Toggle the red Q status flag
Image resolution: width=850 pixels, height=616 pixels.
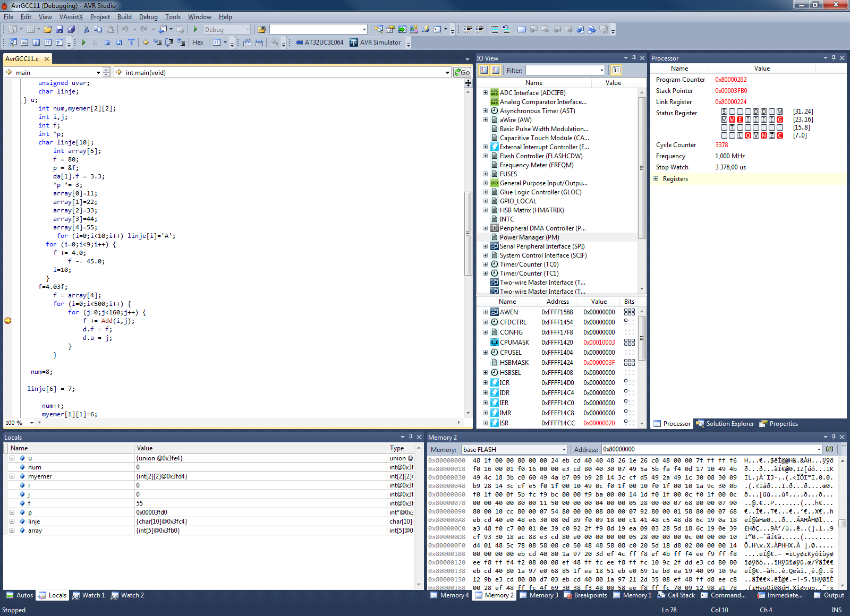click(x=748, y=135)
